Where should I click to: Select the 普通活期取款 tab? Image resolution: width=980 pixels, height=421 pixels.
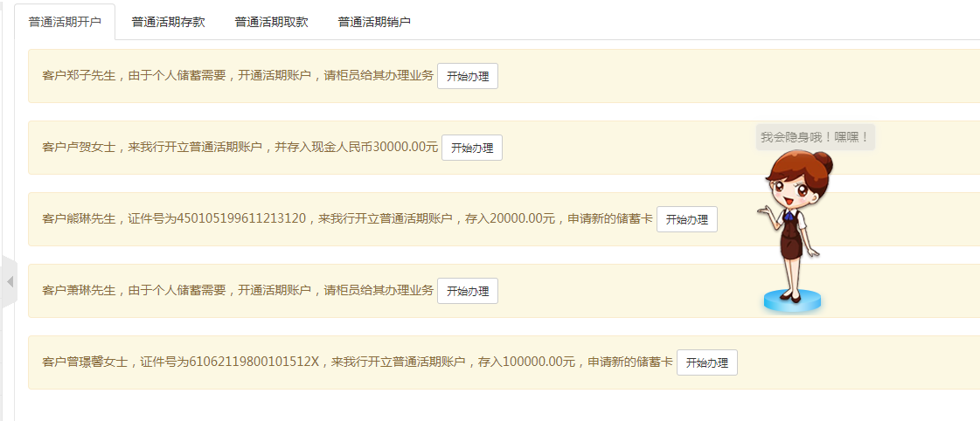[x=271, y=22]
